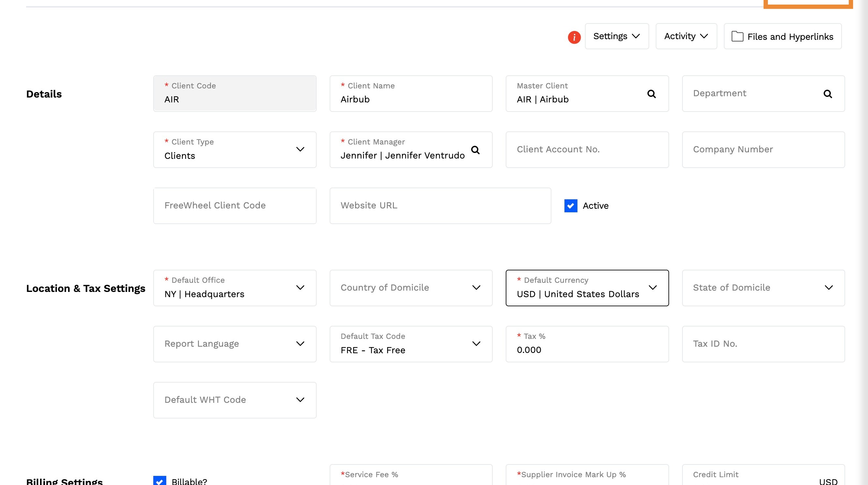Search Master Client with magnifier icon
Image resolution: width=868 pixels, height=485 pixels.
tap(651, 94)
